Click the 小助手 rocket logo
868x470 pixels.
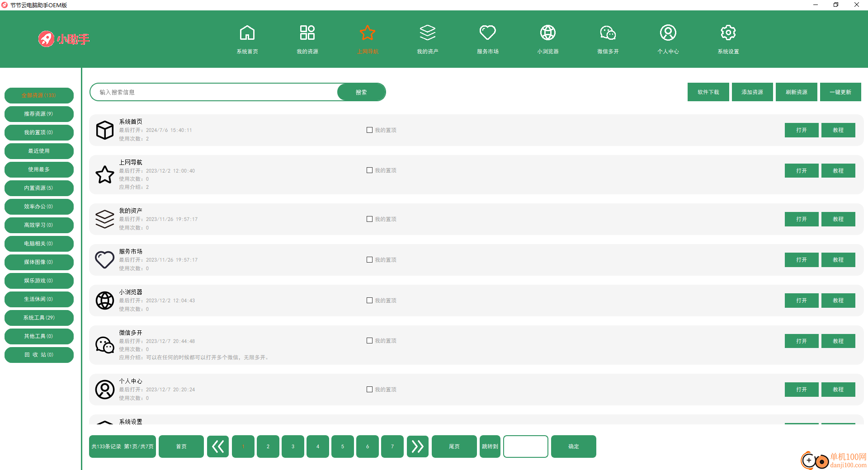point(64,39)
